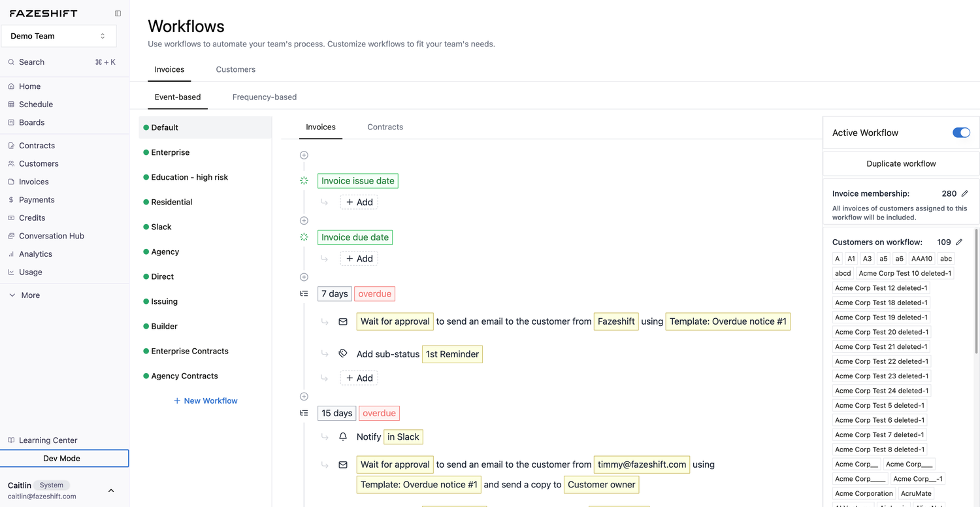Click the Analytics chart icon in sidebar
Screen dimensions: 980x507
(11, 254)
